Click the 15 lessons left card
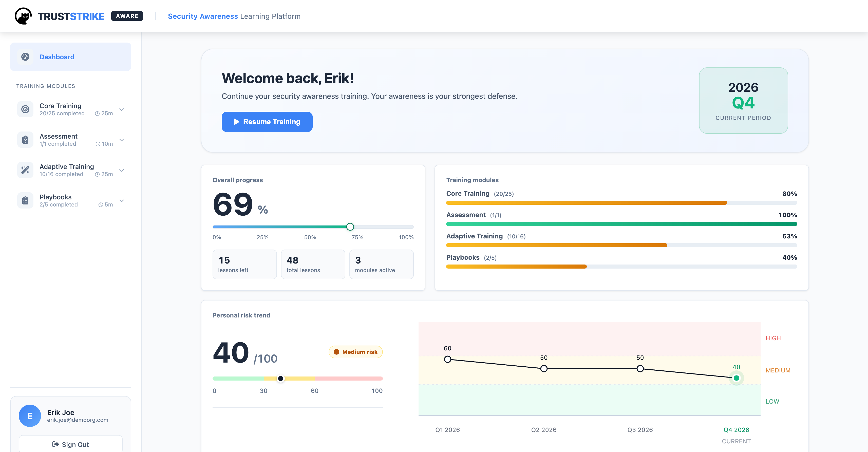Image resolution: width=868 pixels, height=452 pixels. [x=245, y=264]
